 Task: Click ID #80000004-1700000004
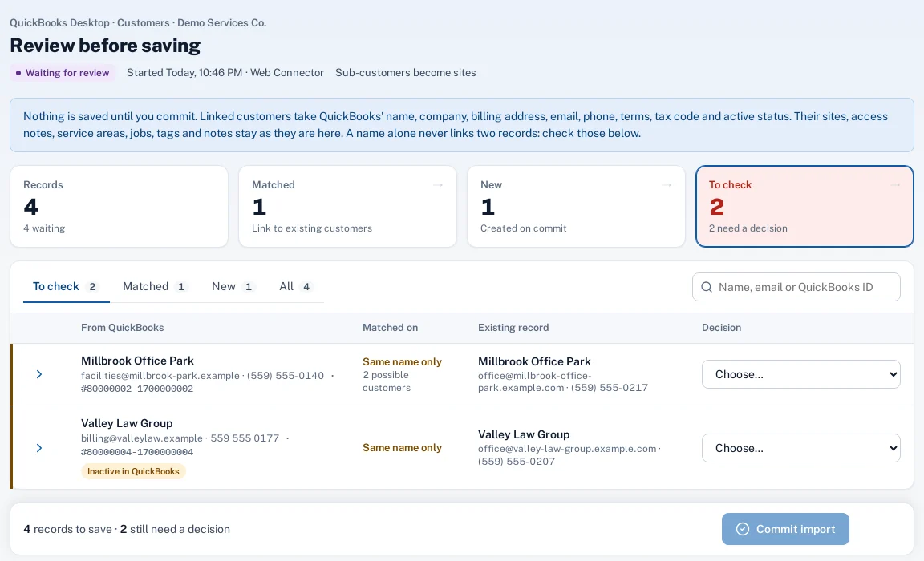(x=137, y=452)
